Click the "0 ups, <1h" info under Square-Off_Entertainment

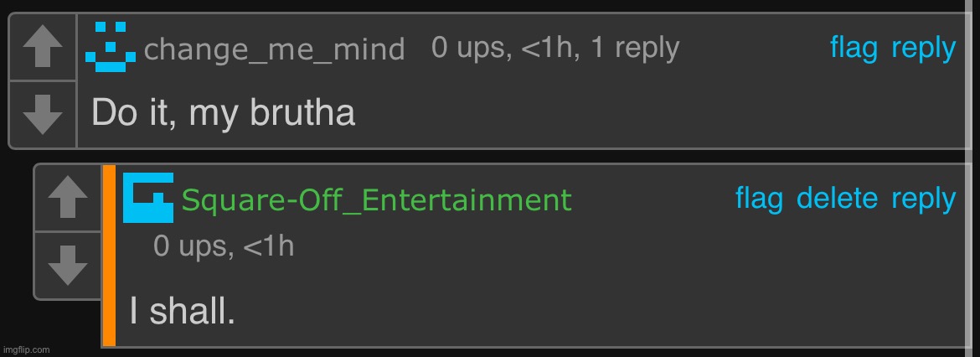click(224, 246)
